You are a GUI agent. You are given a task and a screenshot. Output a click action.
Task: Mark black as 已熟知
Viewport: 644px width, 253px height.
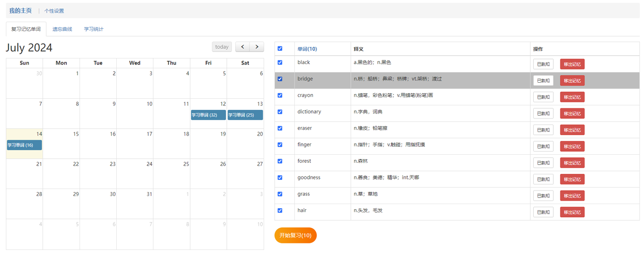click(543, 64)
